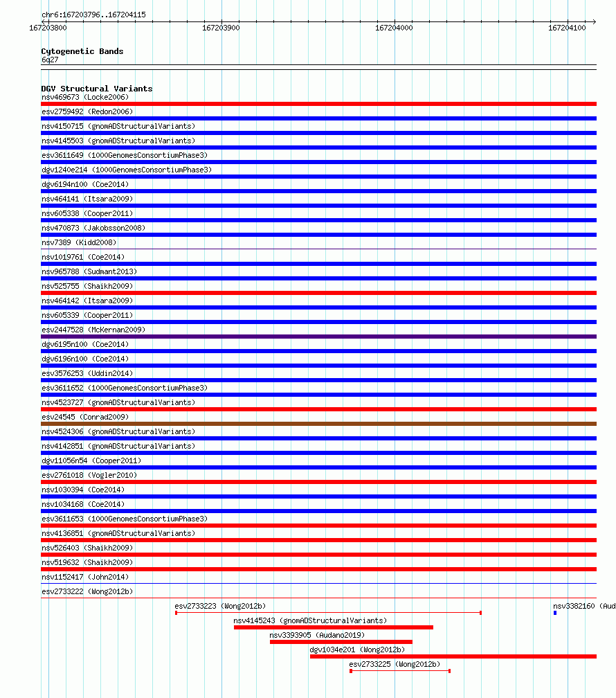
Task: Select the nsv519632 (Shaikh2009) label
Action: [87, 563]
